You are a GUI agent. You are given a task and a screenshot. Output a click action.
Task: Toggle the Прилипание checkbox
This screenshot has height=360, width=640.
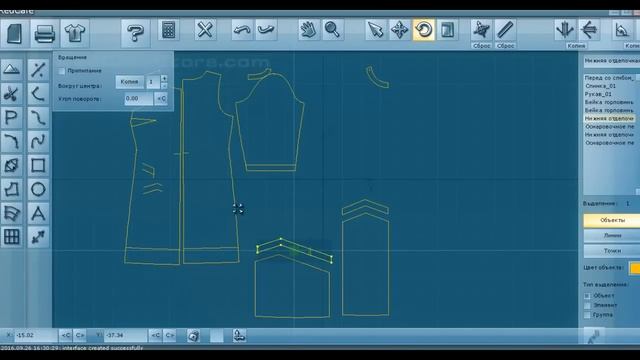pyautogui.click(x=62, y=71)
